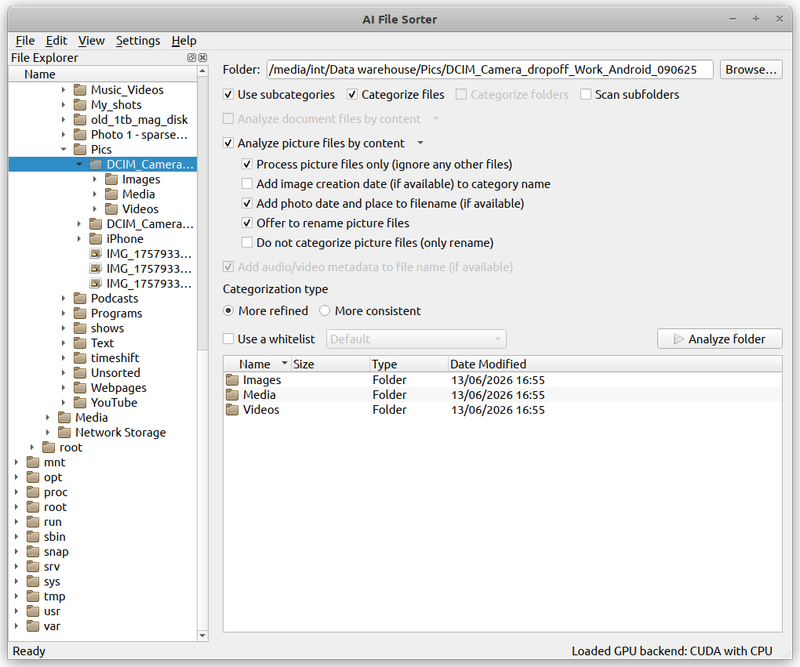Viewport: 800px width, 667px height.
Task: Collapse the Pics tree node
Action: (63, 149)
